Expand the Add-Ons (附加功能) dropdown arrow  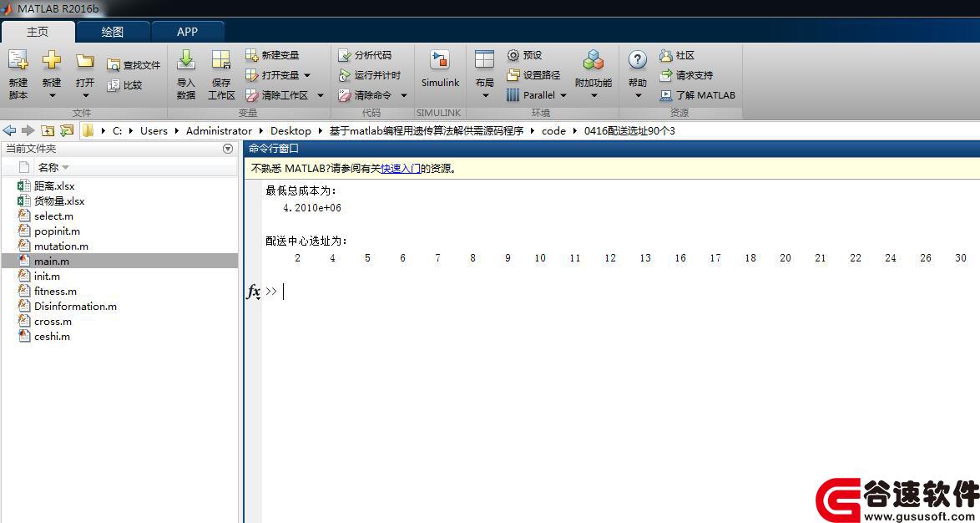click(594, 96)
